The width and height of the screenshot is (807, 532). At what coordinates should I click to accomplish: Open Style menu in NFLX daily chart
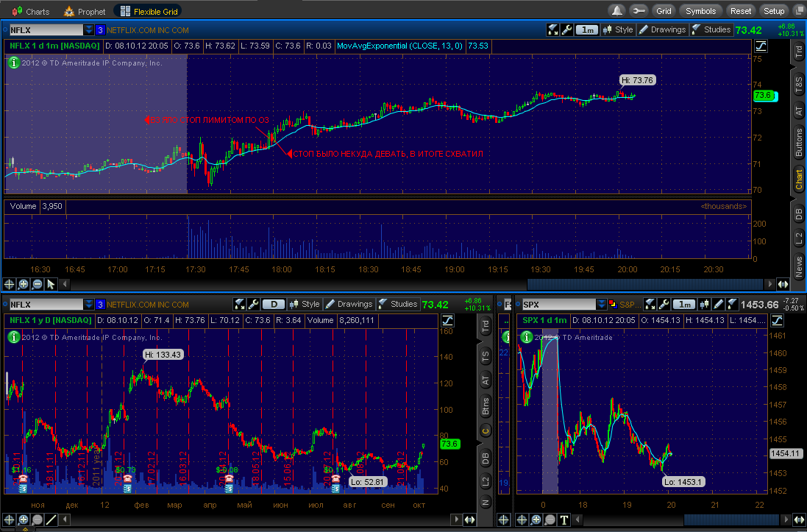(304, 305)
